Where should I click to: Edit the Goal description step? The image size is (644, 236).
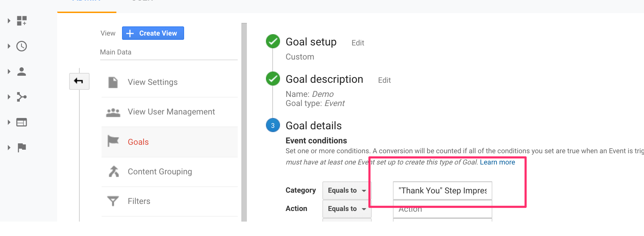(x=384, y=80)
